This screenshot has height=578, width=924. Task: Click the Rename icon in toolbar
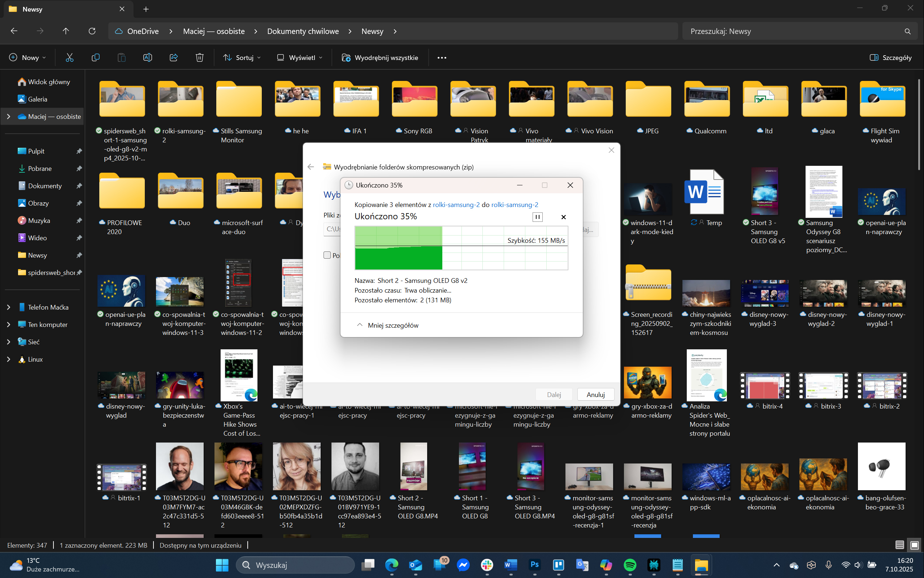pos(147,58)
